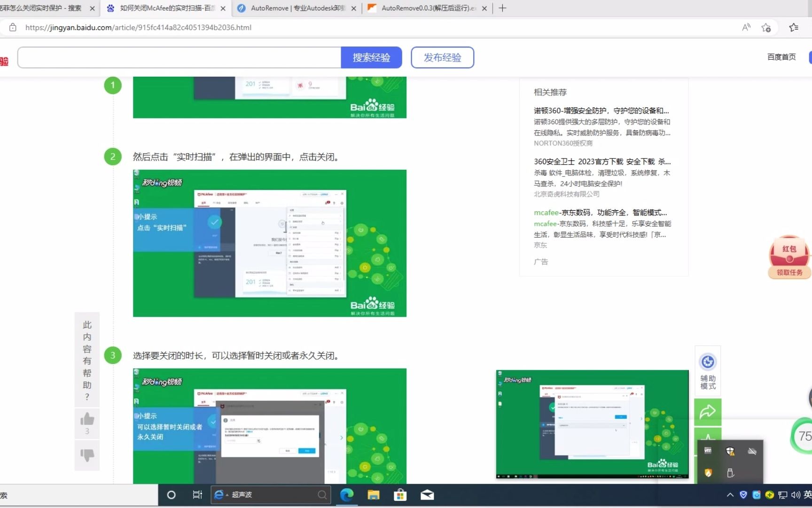Open Mail app from taskbar
This screenshot has height=508, width=812.
point(427,495)
